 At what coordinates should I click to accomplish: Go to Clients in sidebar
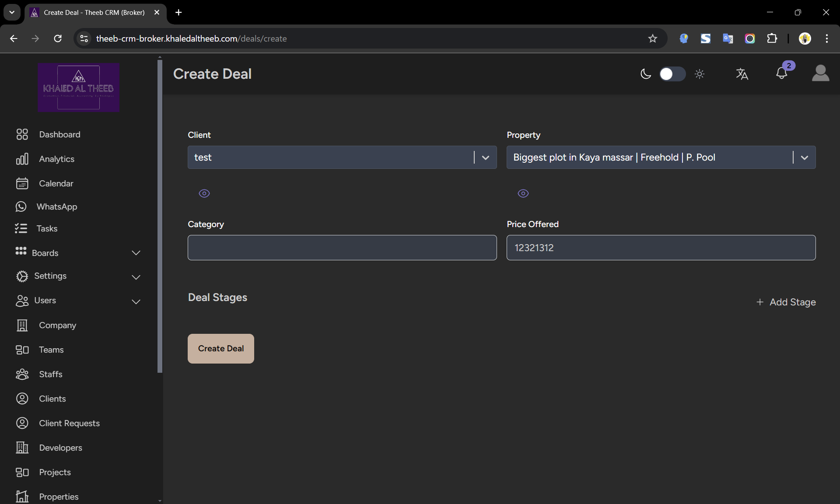[x=52, y=399]
